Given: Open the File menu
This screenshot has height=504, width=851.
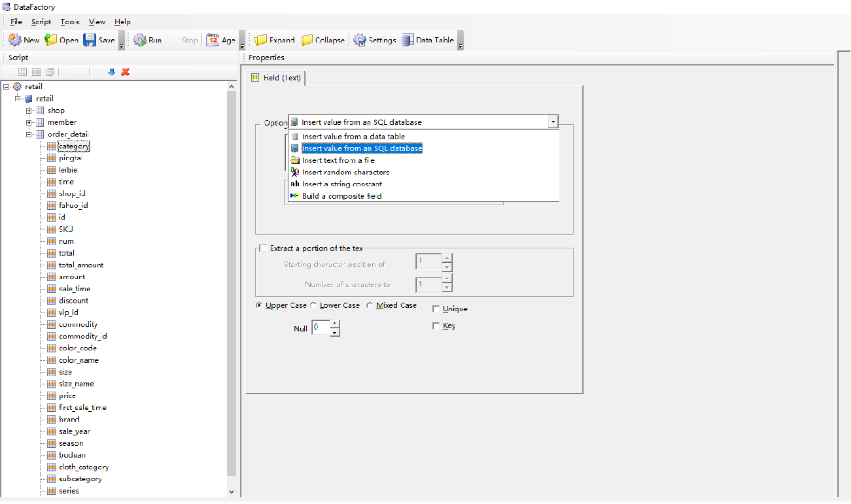Looking at the screenshot, I should [x=16, y=22].
